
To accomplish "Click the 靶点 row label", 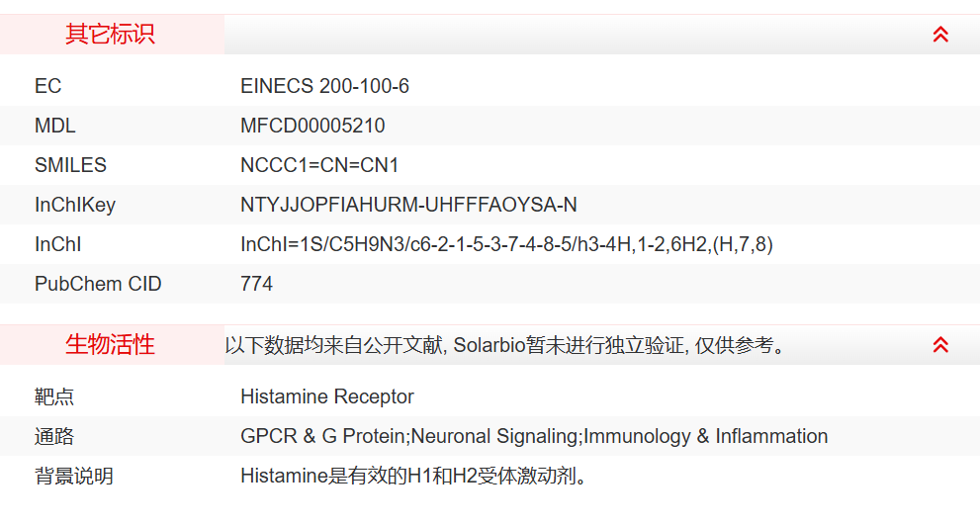I will tap(54, 396).
